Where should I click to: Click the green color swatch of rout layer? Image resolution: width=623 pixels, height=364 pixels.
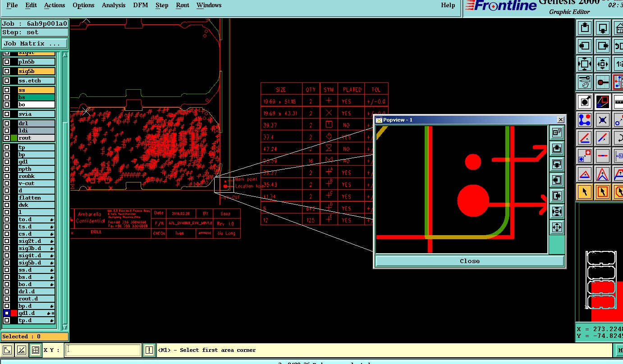(14, 138)
